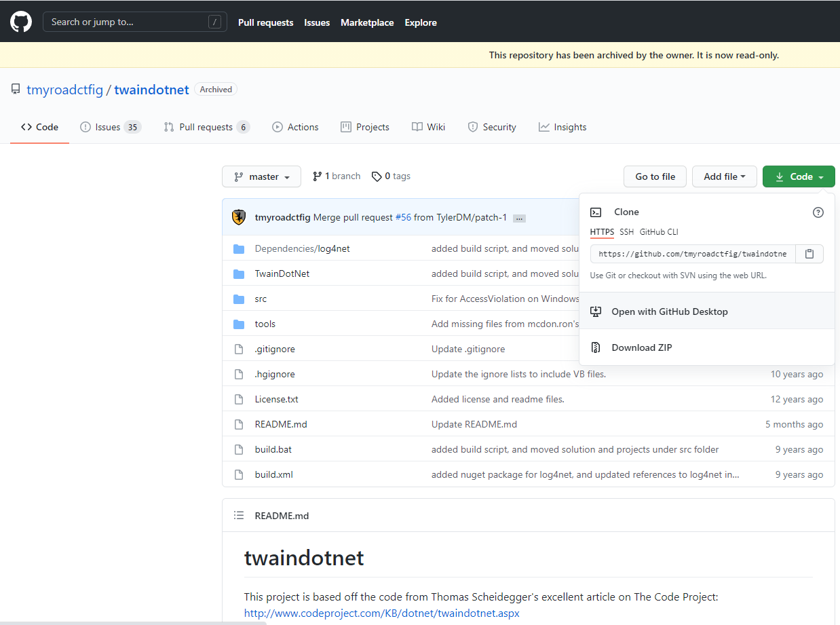Open the codeproject.com twaindotnet article link
Viewport: 840px width, 625px height.
tap(381, 613)
